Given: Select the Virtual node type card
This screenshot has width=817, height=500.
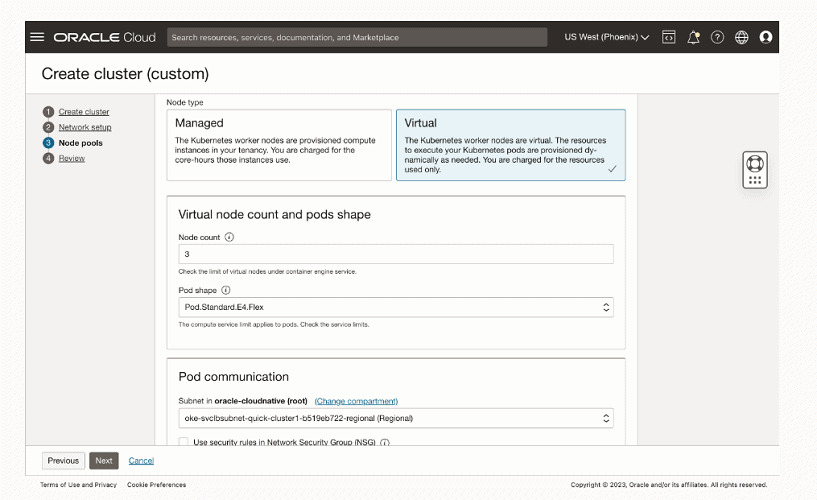Looking at the screenshot, I should point(511,145).
